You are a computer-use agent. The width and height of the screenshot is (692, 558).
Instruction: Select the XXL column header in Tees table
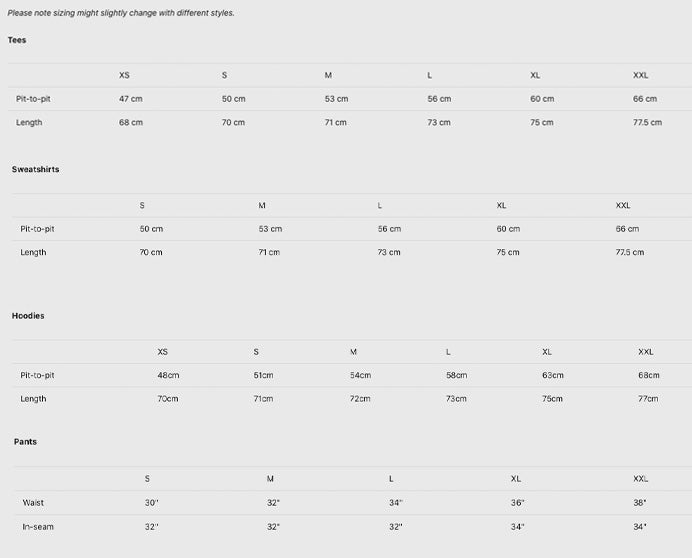(640, 75)
